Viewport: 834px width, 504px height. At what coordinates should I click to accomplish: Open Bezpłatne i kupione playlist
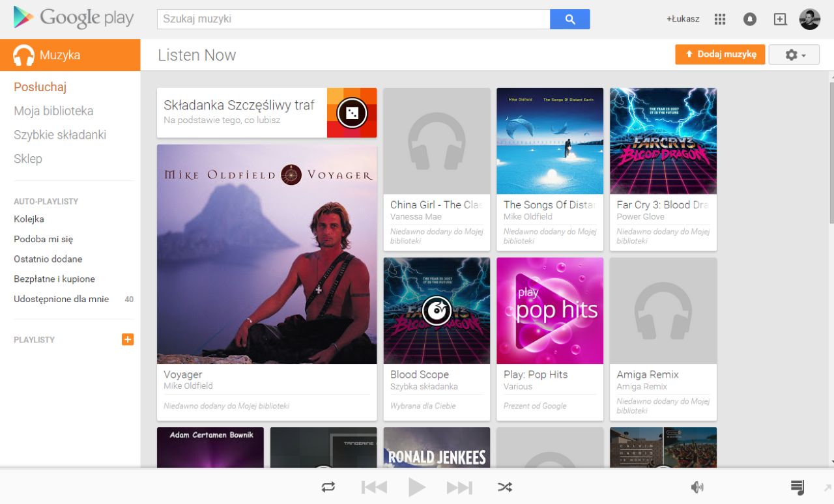pyautogui.click(x=55, y=279)
